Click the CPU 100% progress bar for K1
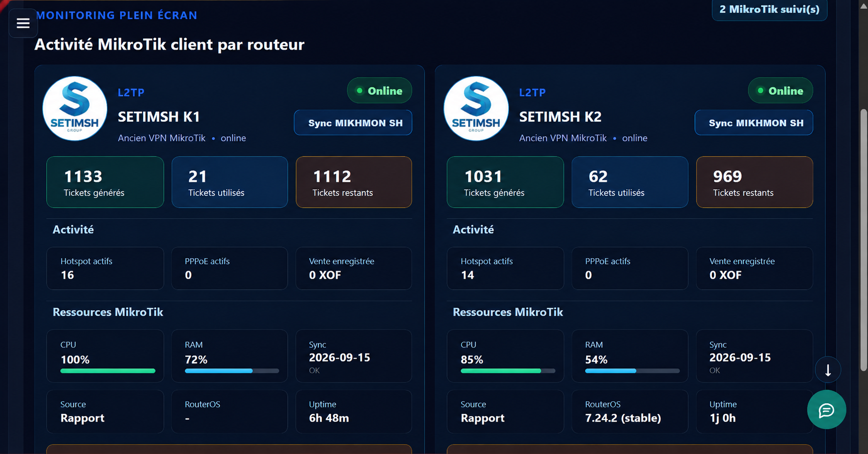Viewport: 868px width, 454px height. coord(108,371)
